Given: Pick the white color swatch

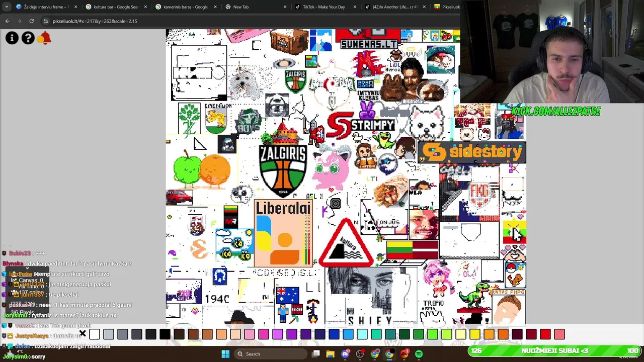Looking at the screenshot, I should click(95, 334).
